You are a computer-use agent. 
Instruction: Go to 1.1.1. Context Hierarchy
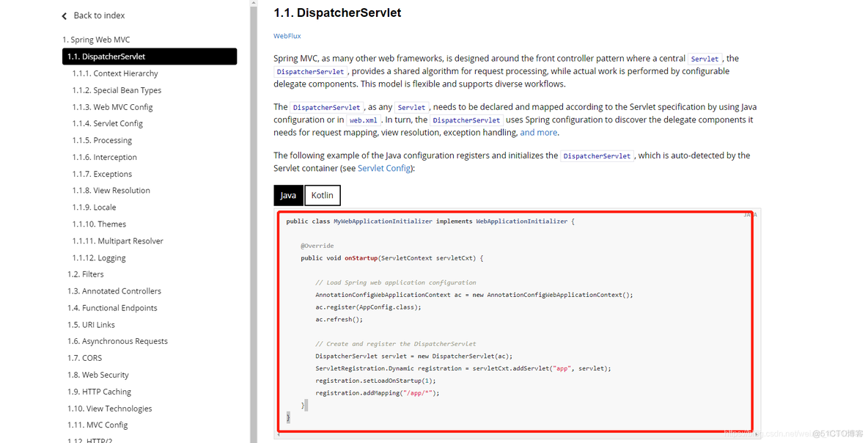coord(114,73)
